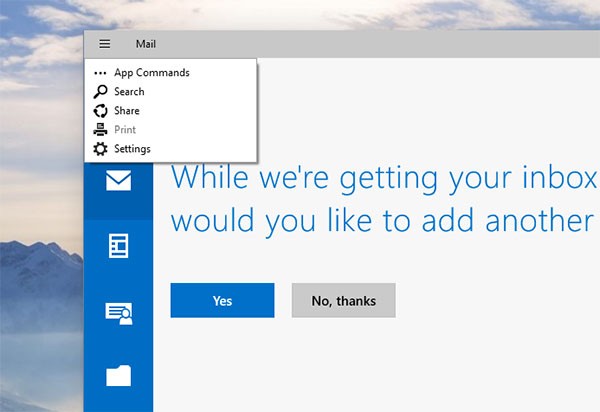Screen dimensions: 600x412
Task: Click the Share circular arrows icon
Action: 100,111
